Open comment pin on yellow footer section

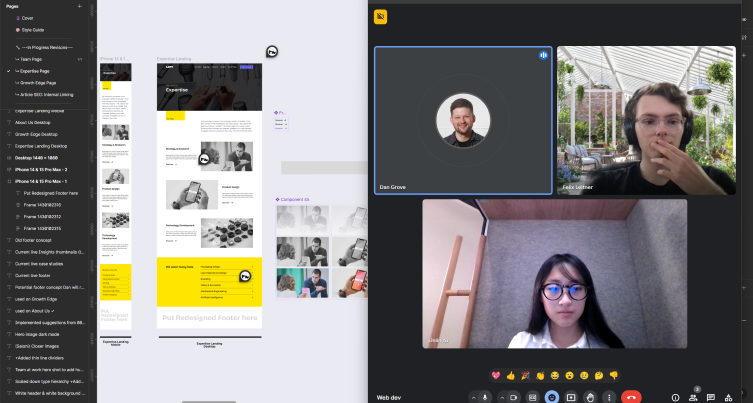click(x=245, y=276)
